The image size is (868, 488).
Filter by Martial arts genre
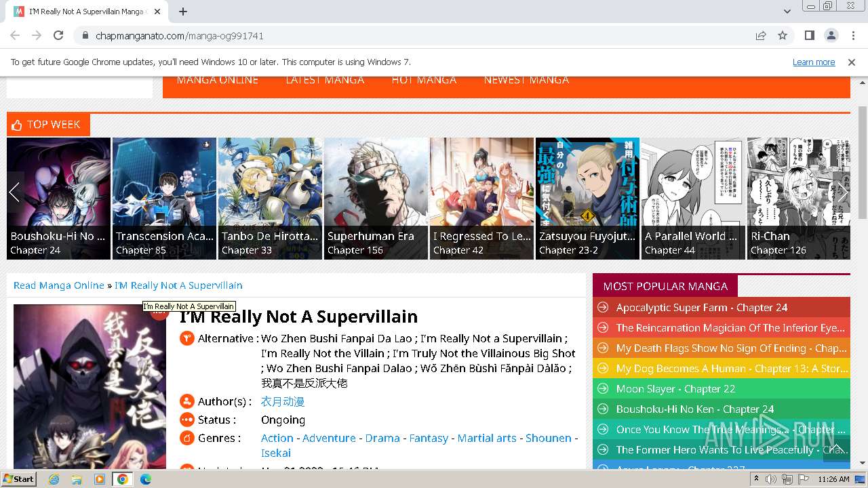(x=487, y=438)
